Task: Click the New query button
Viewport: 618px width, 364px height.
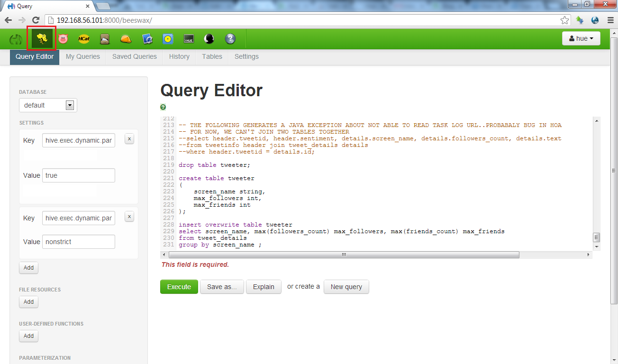Action: pyautogui.click(x=346, y=287)
